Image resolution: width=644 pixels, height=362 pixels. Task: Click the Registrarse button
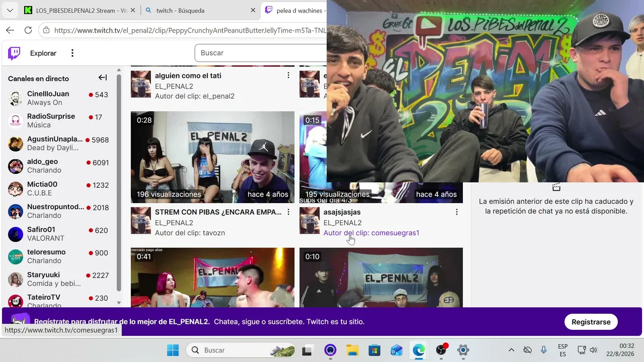pos(591,322)
